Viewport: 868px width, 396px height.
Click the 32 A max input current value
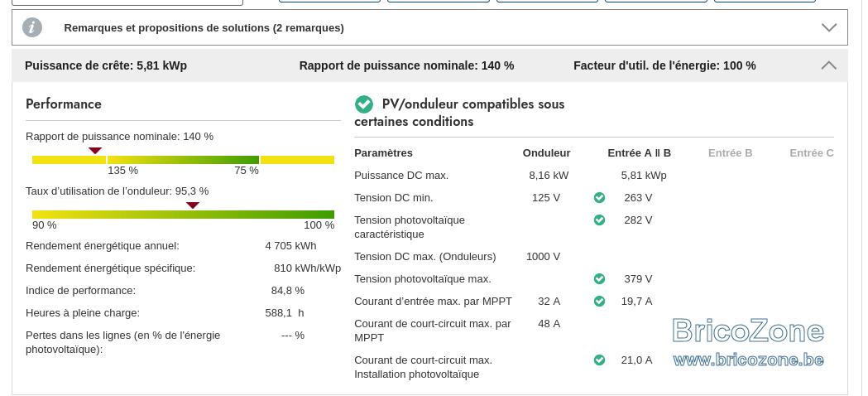click(x=549, y=302)
